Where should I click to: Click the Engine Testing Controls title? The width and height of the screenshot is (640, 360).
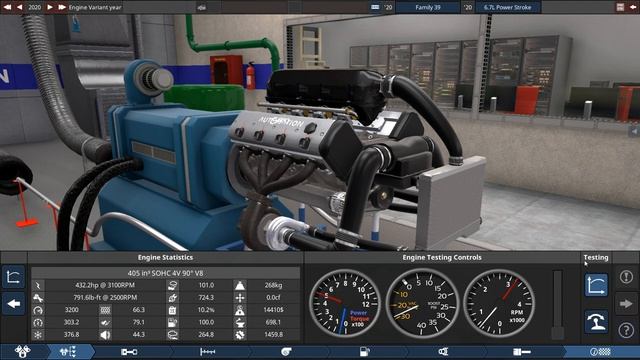tap(442, 258)
